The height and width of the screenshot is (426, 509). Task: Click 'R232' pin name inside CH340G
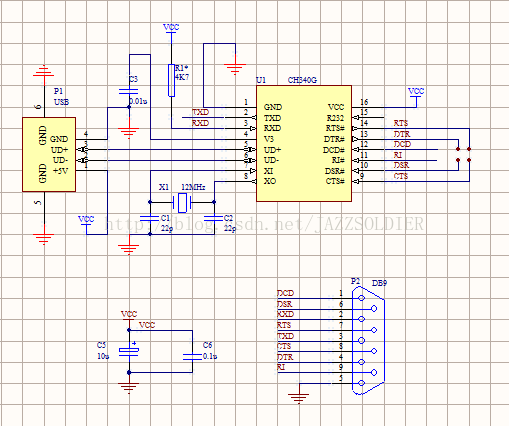[335, 118]
